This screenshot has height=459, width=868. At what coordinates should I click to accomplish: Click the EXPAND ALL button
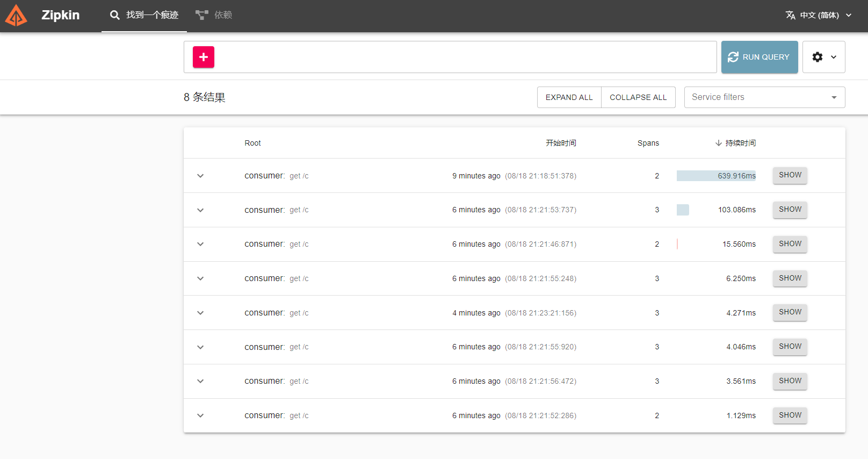(x=569, y=97)
